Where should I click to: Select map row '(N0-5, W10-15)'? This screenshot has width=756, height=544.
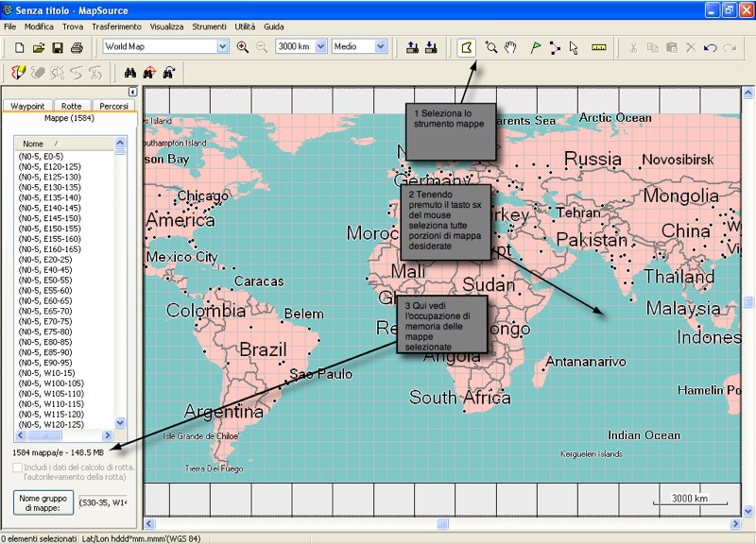46,373
